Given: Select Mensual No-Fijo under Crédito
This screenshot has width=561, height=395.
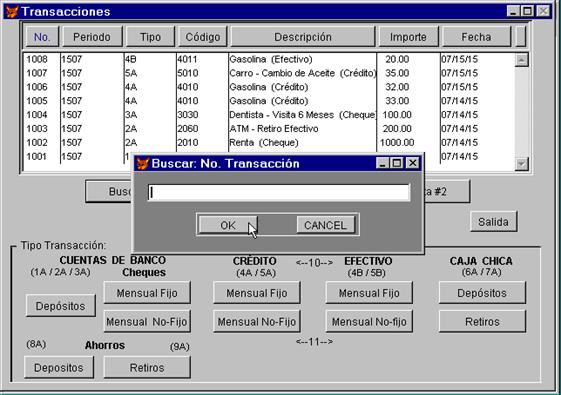Looking at the screenshot, I should click(257, 322).
